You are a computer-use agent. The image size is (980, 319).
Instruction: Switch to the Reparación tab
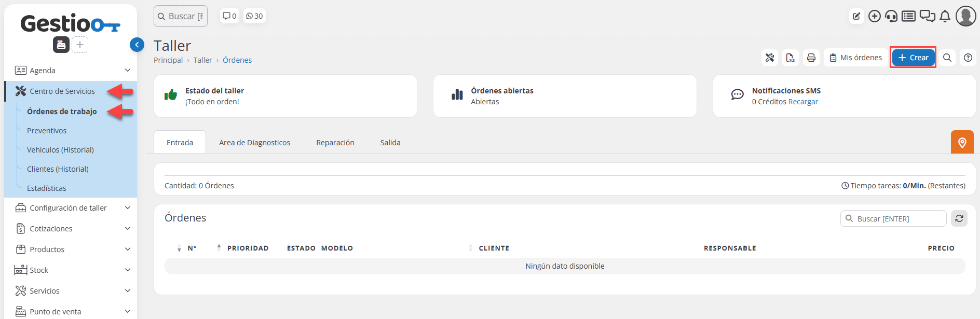click(335, 143)
